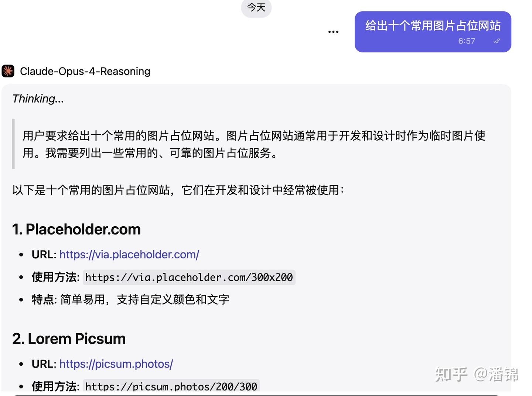
Task: Click the double checkmark read receipt
Action: coord(497,41)
